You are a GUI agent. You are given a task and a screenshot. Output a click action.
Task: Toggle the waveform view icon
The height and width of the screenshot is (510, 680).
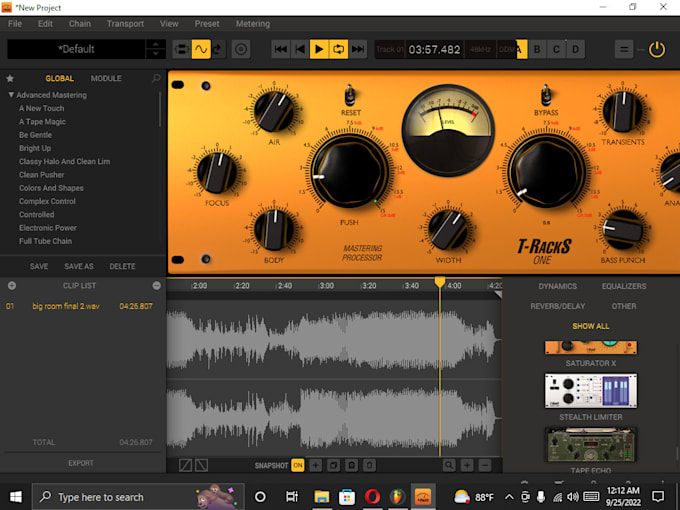pos(201,49)
